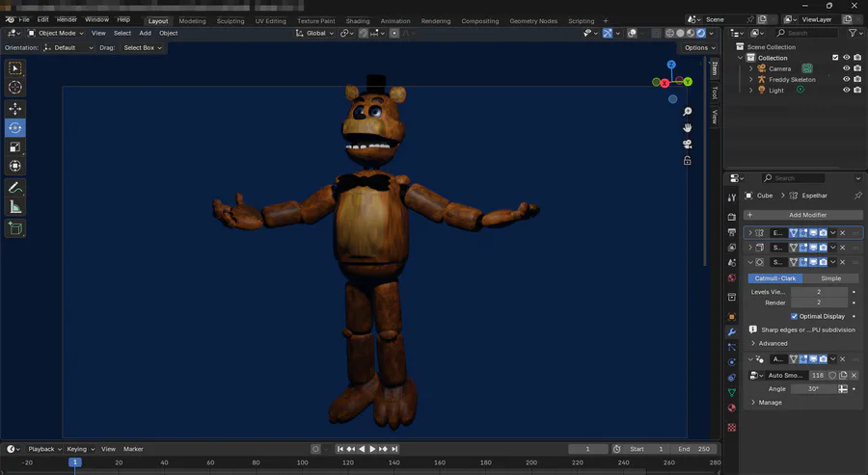Screen dimensions: 868x475
Task: Select the Add Cube tool
Action: (15, 228)
